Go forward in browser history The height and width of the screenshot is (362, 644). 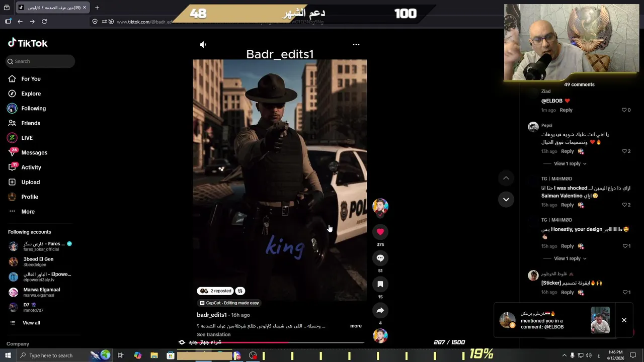[32, 22]
